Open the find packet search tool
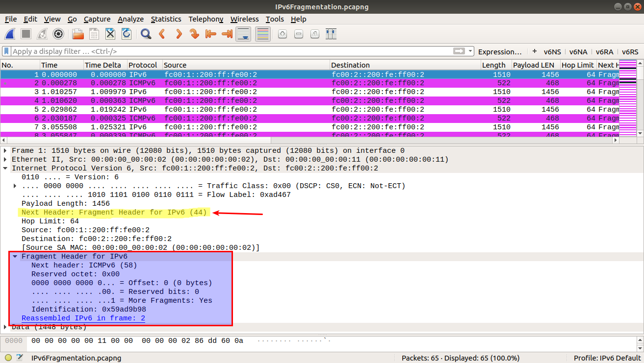644x363 pixels. pos(144,34)
